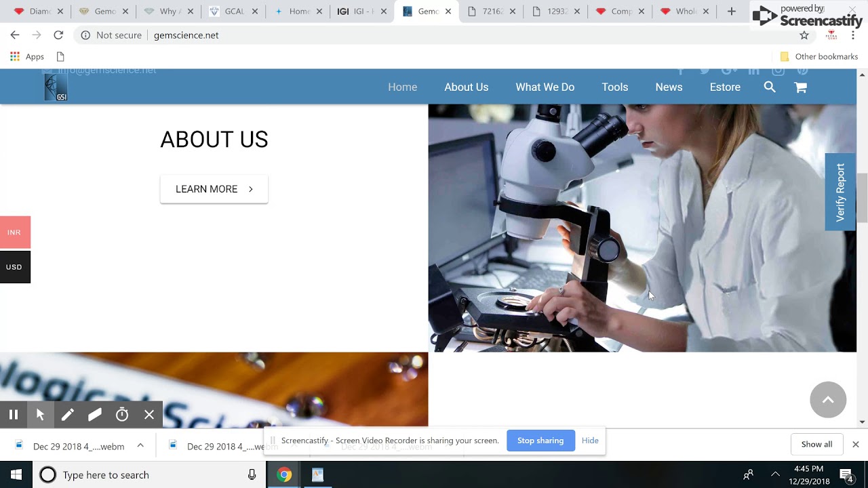
Task: Switch to the Why browser tab
Action: (168, 12)
